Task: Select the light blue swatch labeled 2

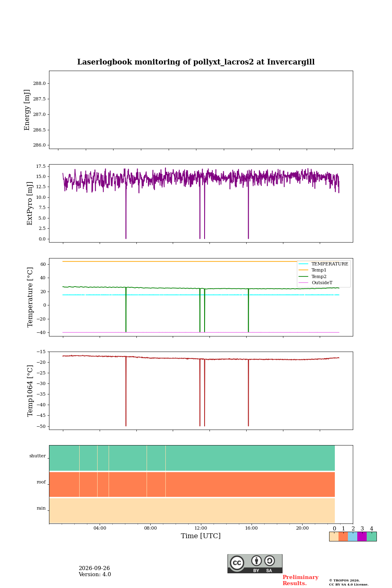Action: click(x=353, y=537)
